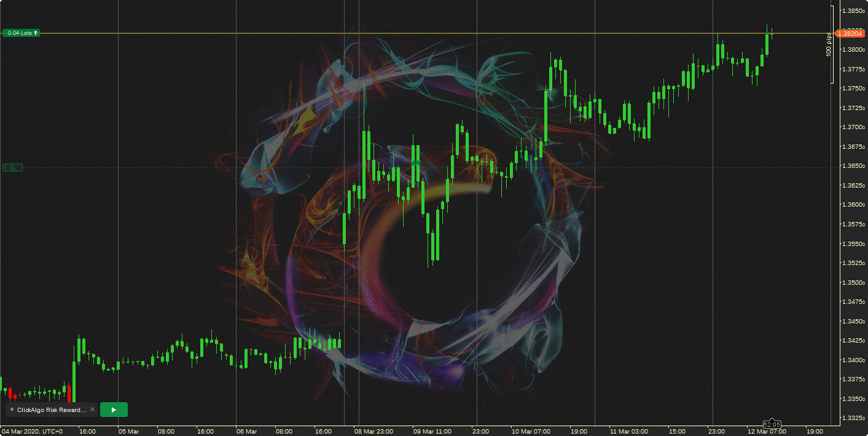Click the orange 1.38204 price tag
The image size is (868, 436).
pos(851,33)
